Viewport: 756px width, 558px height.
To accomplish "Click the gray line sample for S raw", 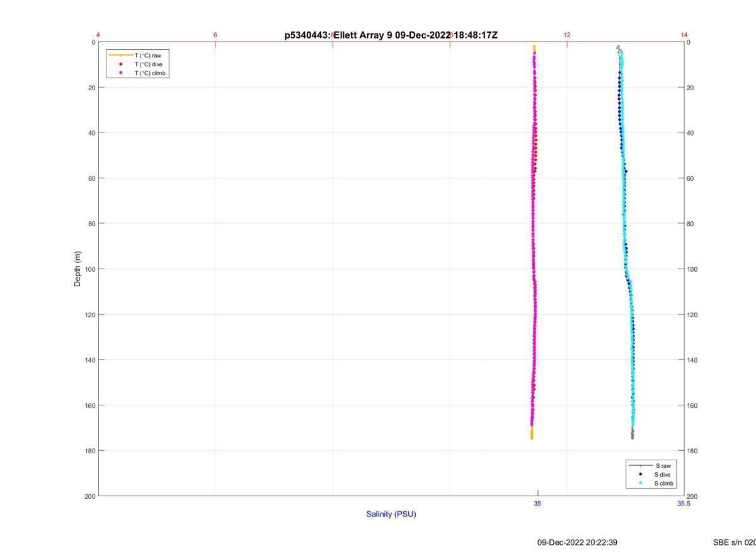I will [x=640, y=465].
